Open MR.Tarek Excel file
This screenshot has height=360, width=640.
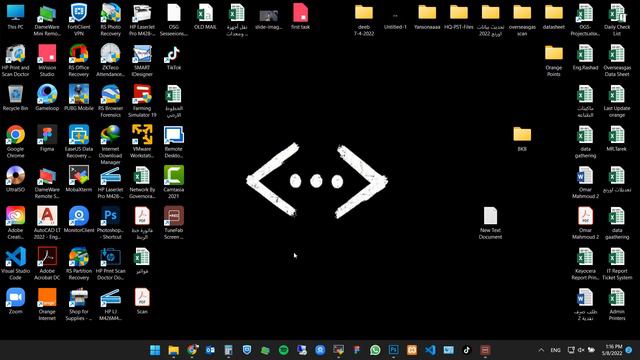(x=617, y=139)
